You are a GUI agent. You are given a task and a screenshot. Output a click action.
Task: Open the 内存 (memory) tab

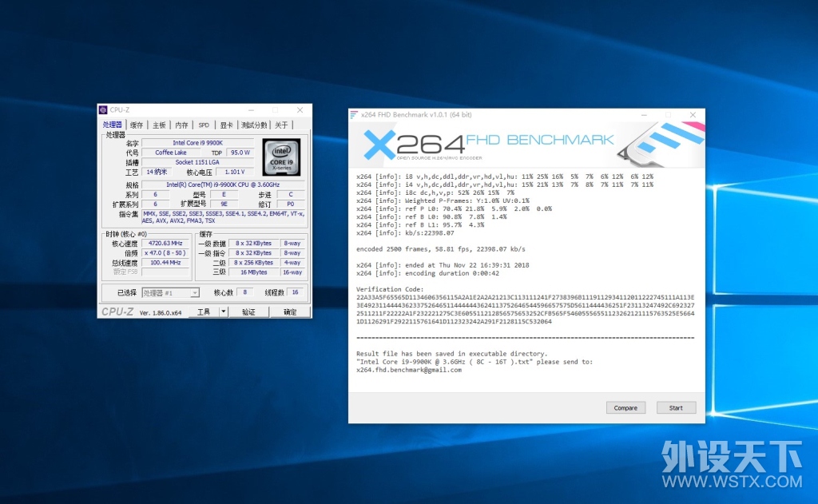[181, 125]
